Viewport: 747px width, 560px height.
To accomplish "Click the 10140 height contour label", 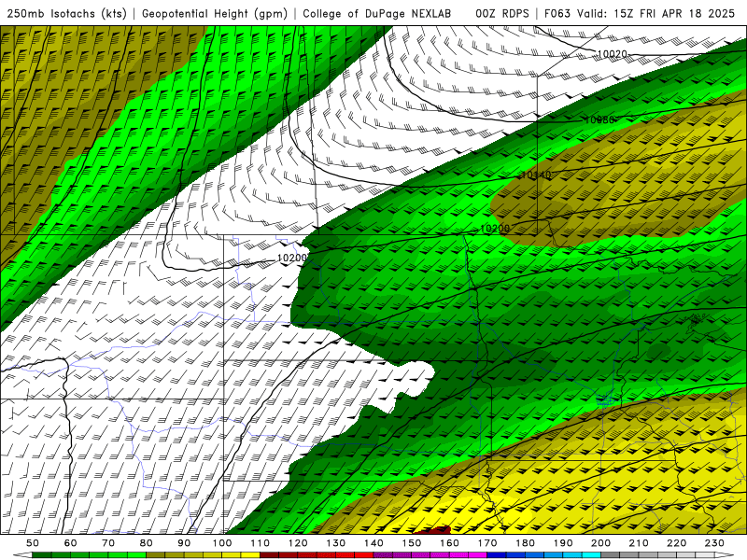I will pos(536,175).
